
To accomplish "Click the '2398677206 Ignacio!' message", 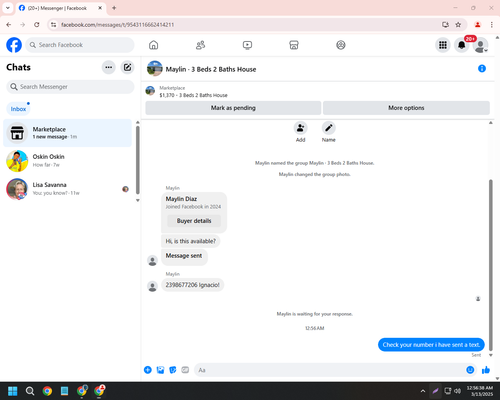I will (x=193, y=285).
